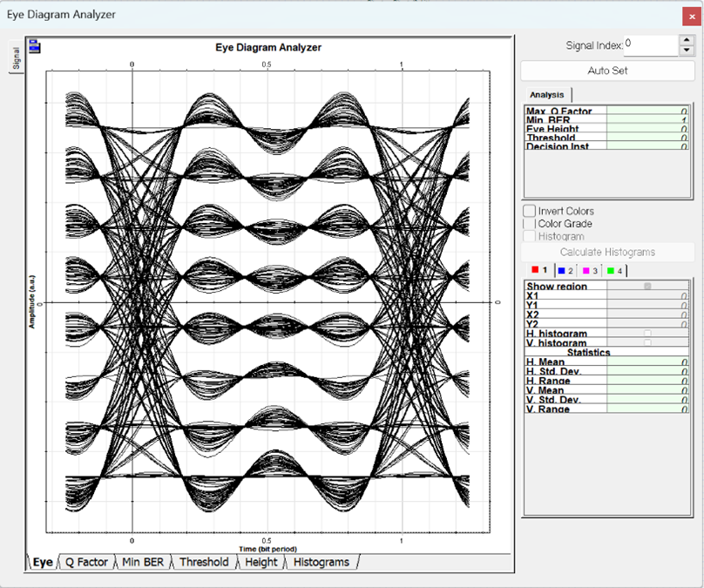This screenshot has height=588, width=704.
Task: Enable the Color Grade checkbox
Action: click(x=530, y=224)
